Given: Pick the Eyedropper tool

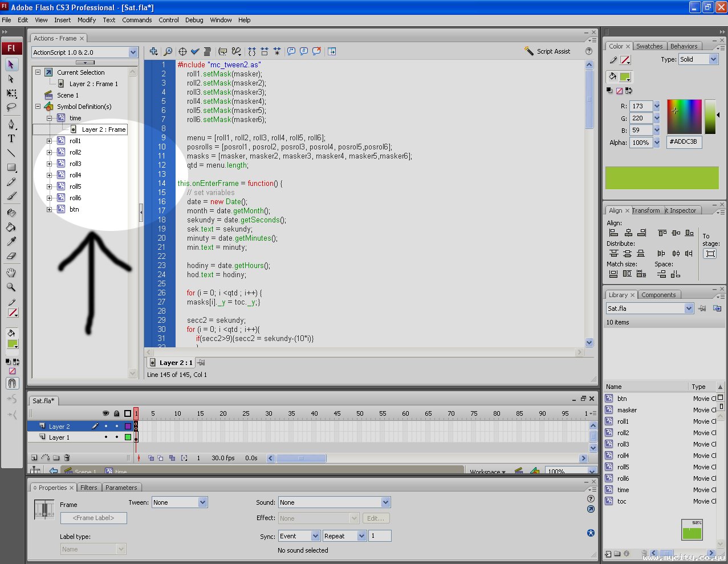Looking at the screenshot, I should [11, 241].
